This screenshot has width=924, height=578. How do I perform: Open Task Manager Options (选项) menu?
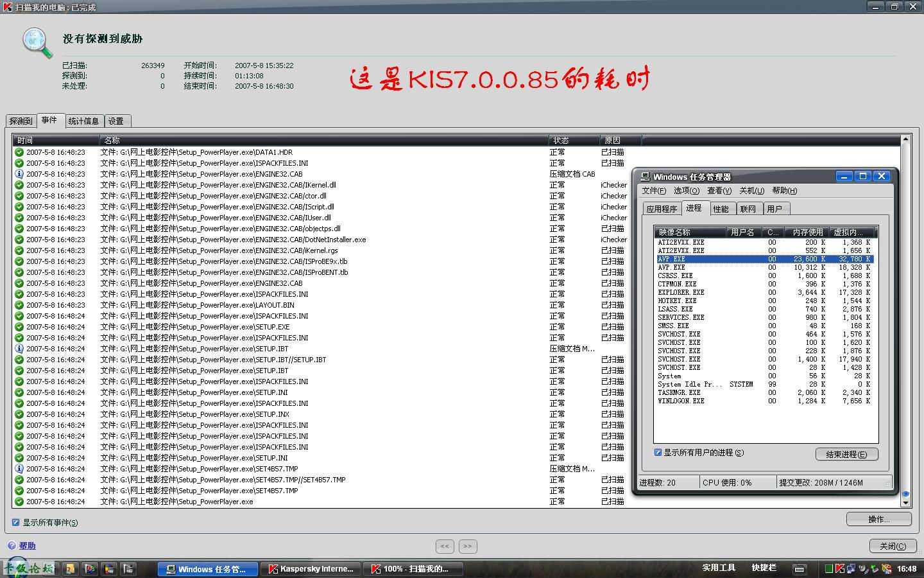687,191
